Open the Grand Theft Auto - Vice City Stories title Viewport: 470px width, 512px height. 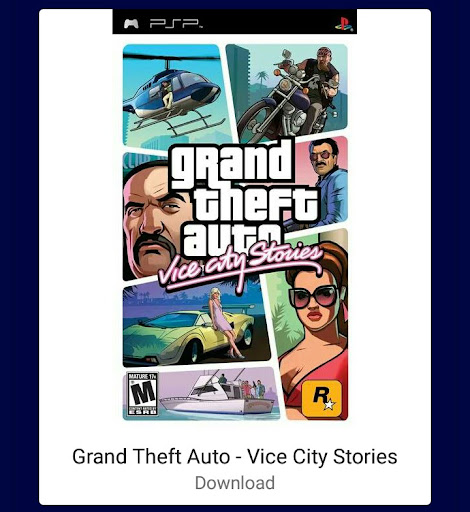click(x=235, y=456)
